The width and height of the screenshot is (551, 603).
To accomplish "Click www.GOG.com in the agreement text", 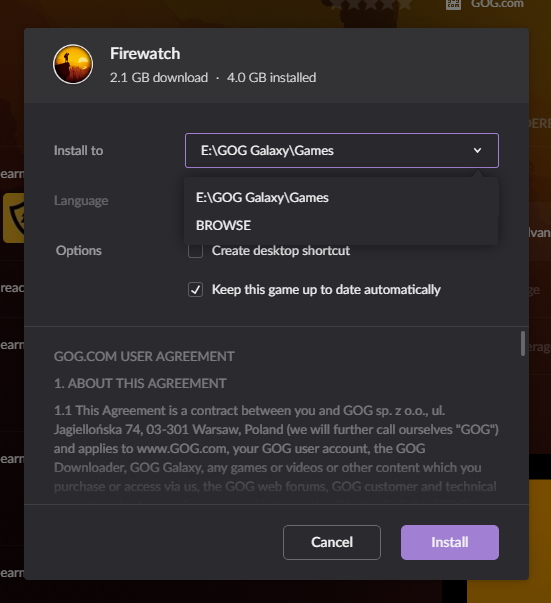I will pyautogui.click(x=181, y=448).
